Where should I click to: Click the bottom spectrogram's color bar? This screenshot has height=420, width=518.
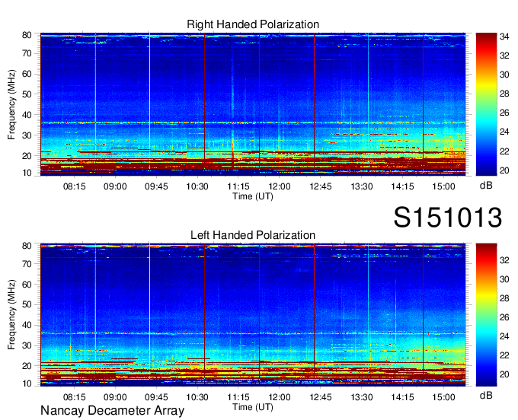tap(486, 315)
